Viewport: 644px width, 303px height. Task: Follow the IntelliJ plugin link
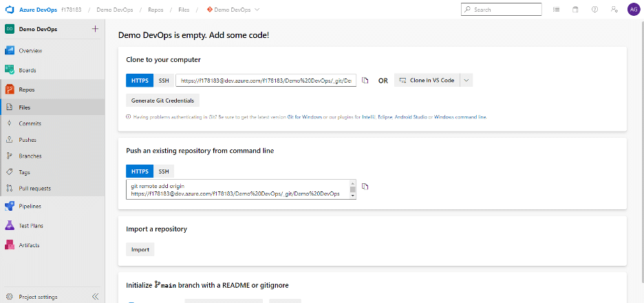coord(367,117)
